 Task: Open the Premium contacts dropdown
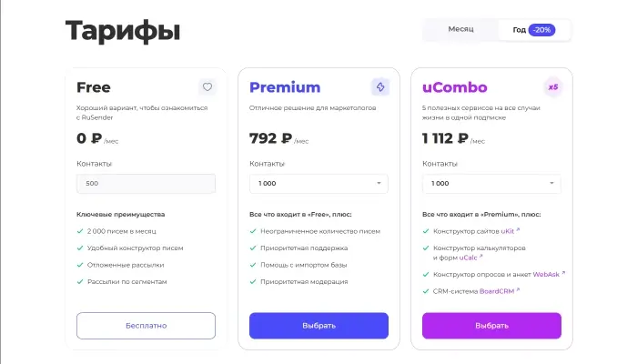point(318,183)
